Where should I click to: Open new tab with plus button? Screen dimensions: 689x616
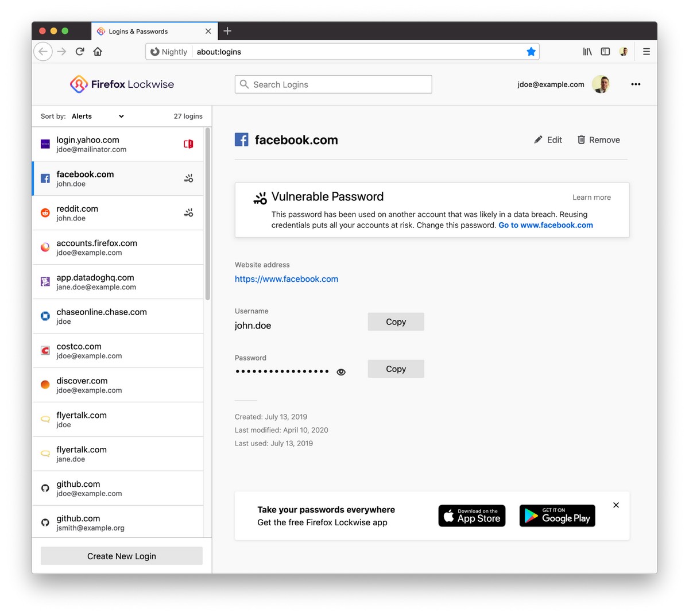(227, 31)
